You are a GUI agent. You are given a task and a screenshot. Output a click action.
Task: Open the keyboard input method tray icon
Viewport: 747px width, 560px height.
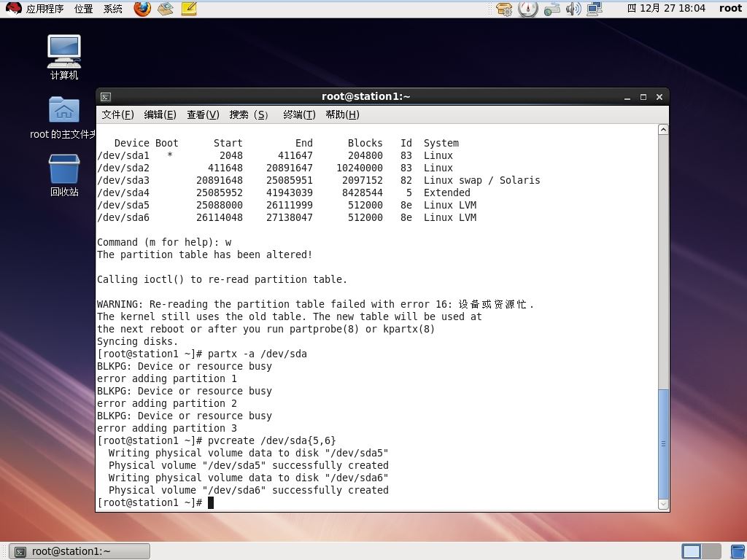(x=551, y=9)
